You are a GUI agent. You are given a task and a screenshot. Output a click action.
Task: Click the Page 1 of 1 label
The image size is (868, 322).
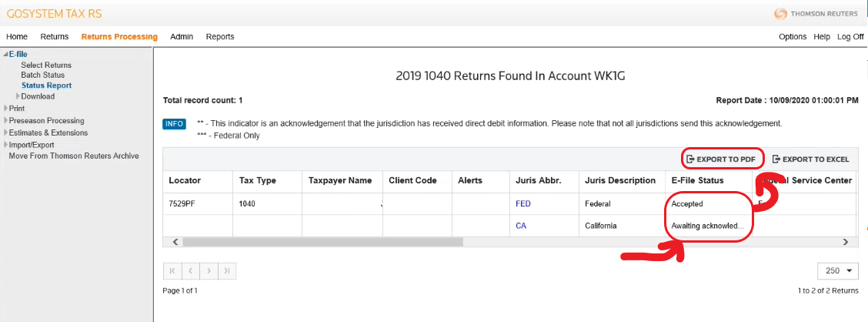point(181,290)
